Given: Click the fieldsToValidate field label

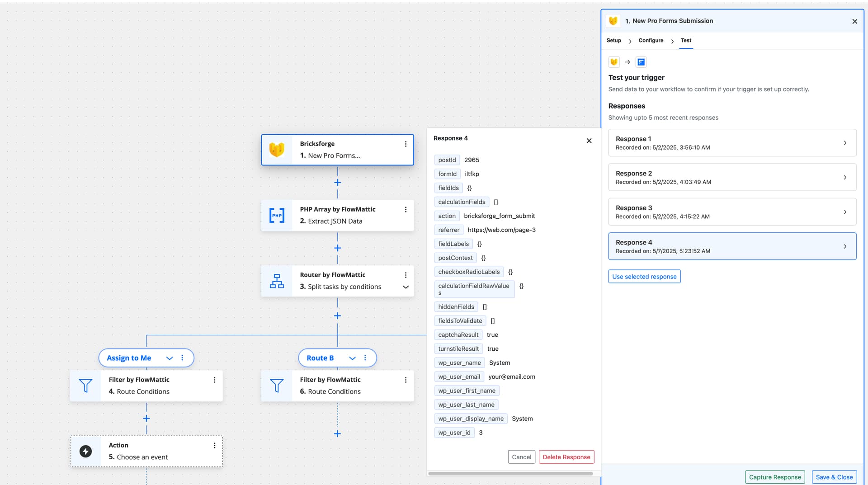Looking at the screenshot, I should point(460,320).
